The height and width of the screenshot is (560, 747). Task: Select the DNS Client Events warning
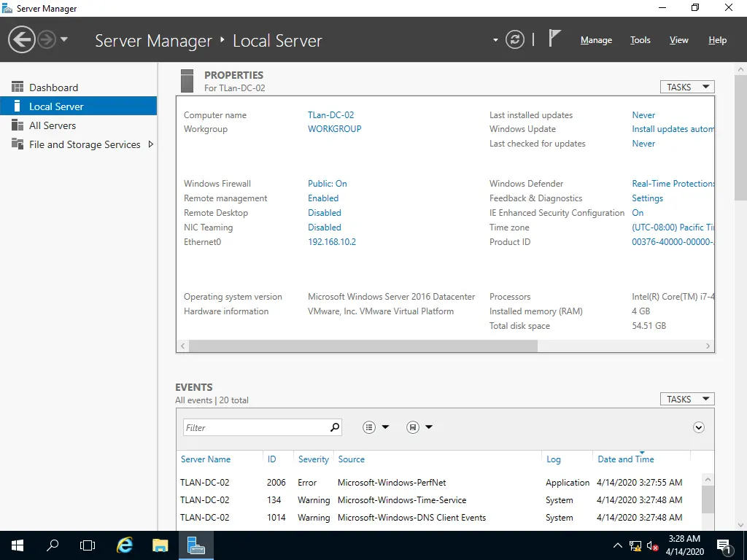(x=438, y=518)
